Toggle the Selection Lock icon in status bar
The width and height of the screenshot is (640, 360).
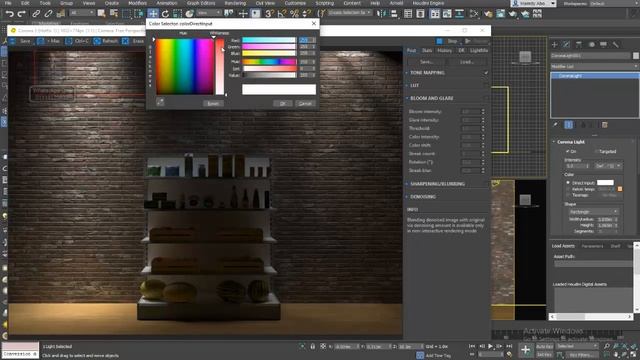pyautogui.click(x=313, y=346)
